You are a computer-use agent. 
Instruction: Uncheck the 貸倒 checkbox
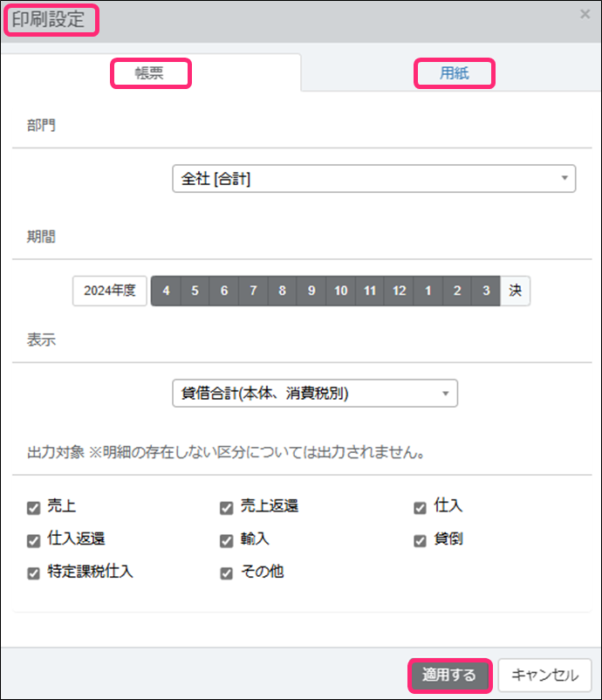tap(420, 541)
